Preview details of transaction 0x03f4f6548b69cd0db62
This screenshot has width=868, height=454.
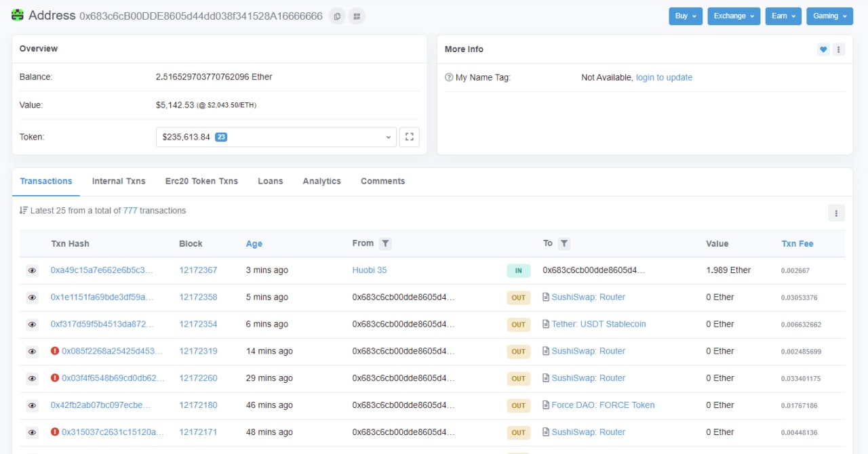(32, 378)
